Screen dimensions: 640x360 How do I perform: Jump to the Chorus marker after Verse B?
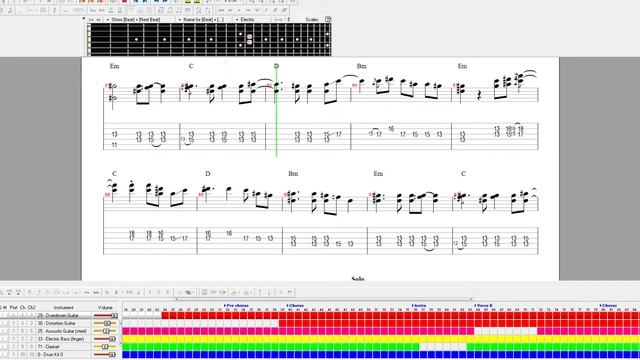608,305
